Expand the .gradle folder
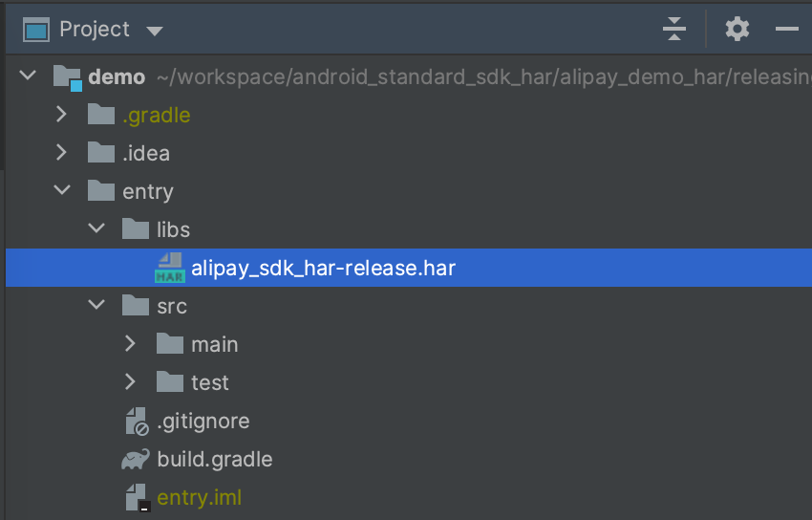Screen dimensions: 812x520 click(x=61, y=115)
